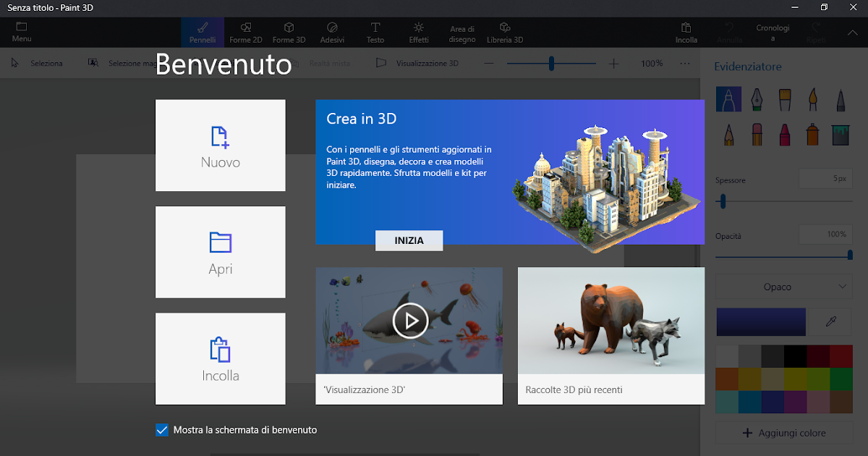
Task: Open the Menu
Action: click(21, 32)
